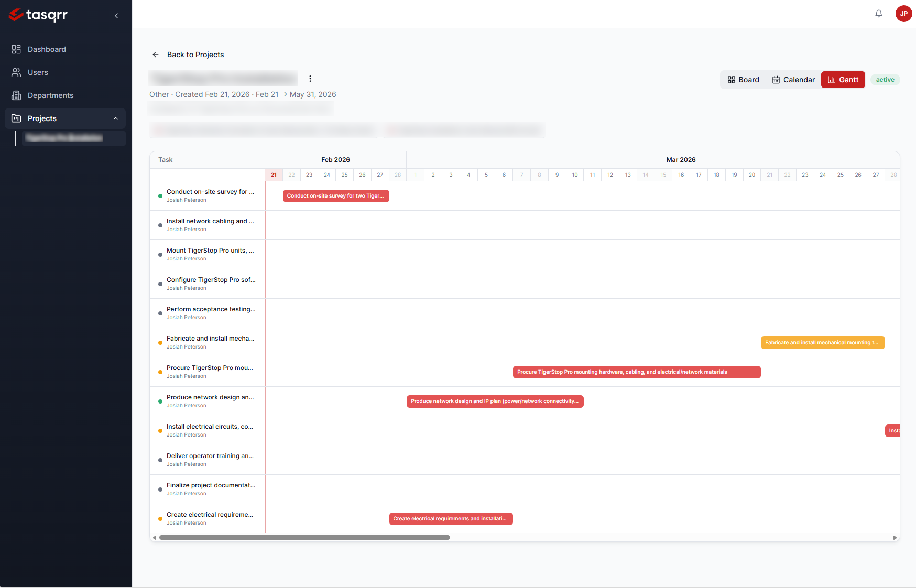Viewport: 916px width, 588px height.
Task: Switch to the Calendar view
Action: pos(793,80)
